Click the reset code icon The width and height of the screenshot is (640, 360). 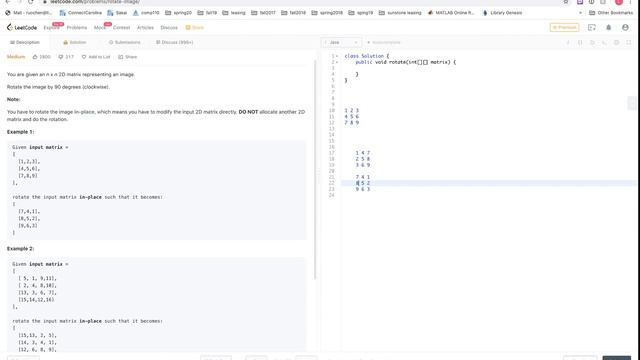point(604,42)
